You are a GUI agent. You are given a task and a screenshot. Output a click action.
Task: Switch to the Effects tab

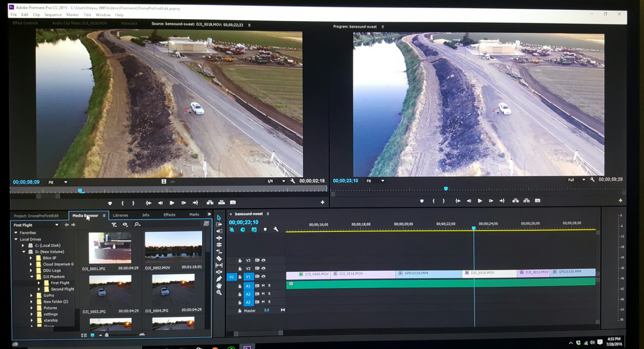[169, 215]
